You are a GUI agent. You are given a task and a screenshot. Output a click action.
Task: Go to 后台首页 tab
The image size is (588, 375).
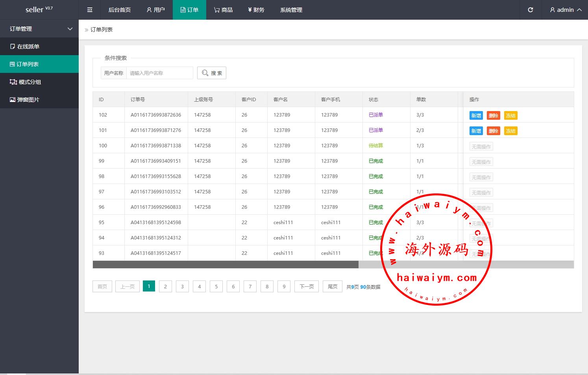(119, 10)
